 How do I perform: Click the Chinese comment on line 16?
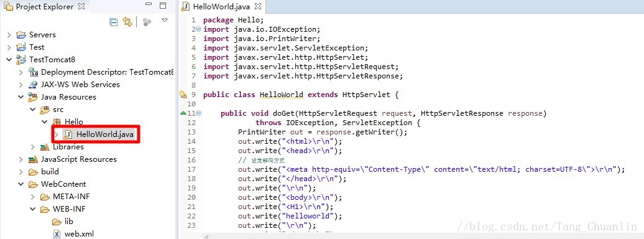[x=261, y=161]
